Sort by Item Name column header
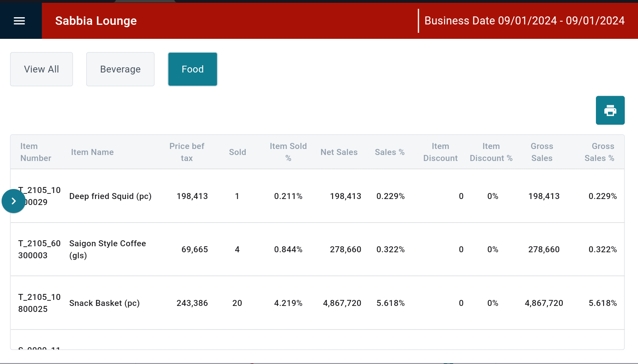The image size is (638, 364). click(92, 152)
